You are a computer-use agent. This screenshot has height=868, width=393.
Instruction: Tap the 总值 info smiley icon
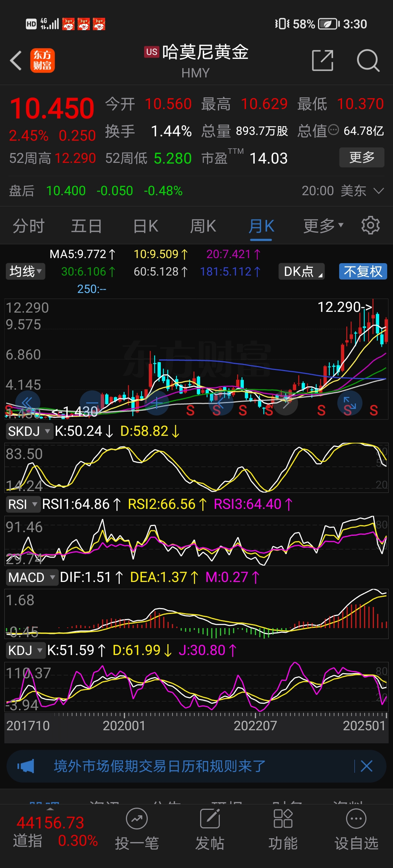coord(333,130)
